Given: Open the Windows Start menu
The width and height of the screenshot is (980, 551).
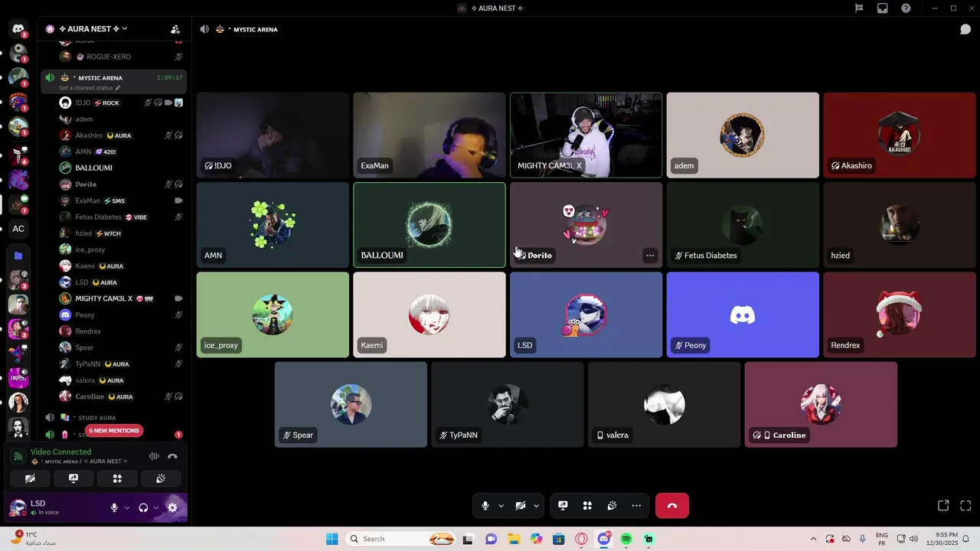Looking at the screenshot, I should [332, 539].
